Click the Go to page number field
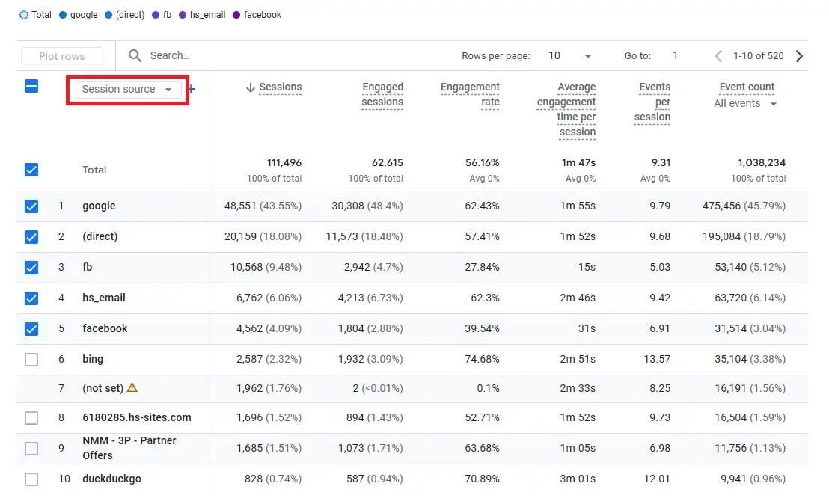The width and height of the screenshot is (829, 504). pyautogui.click(x=675, y=56)
